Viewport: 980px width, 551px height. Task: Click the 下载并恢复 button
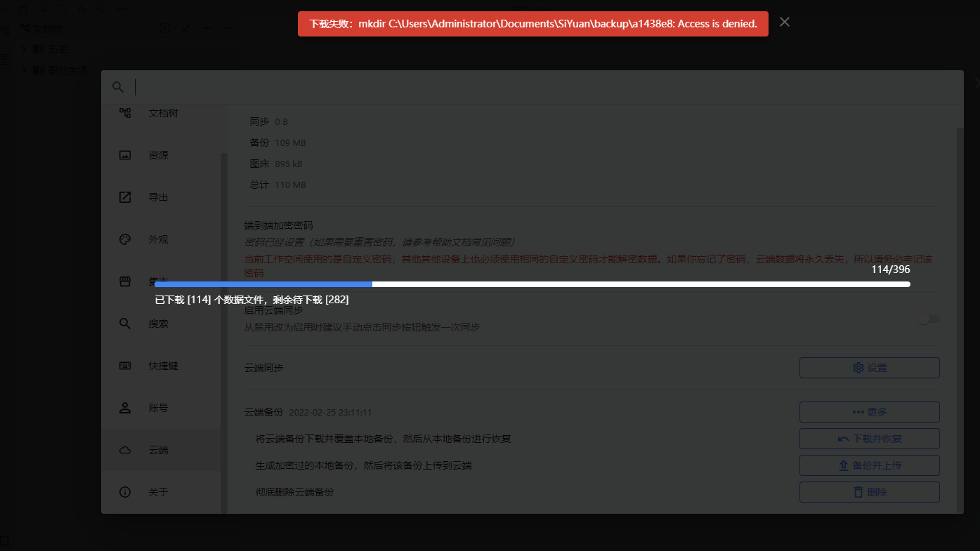(x=870, y=439)
